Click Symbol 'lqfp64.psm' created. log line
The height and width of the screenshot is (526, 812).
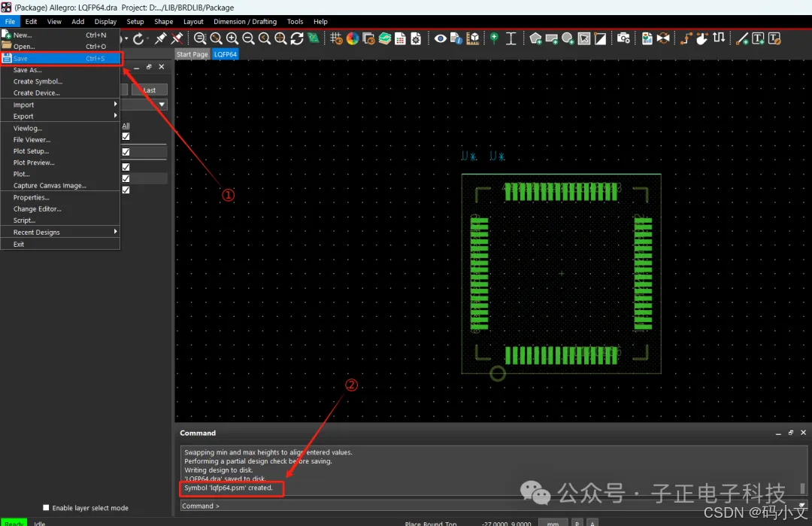[229, 488]
